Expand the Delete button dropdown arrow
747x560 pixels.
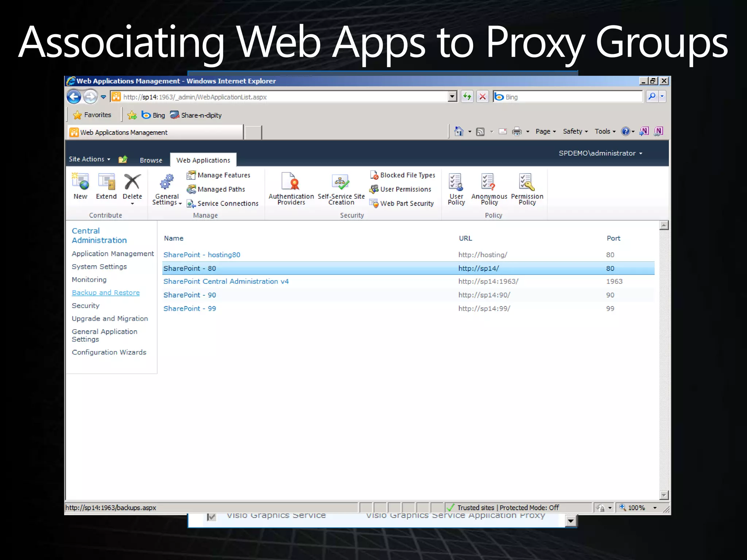click(x=132, y=204)
